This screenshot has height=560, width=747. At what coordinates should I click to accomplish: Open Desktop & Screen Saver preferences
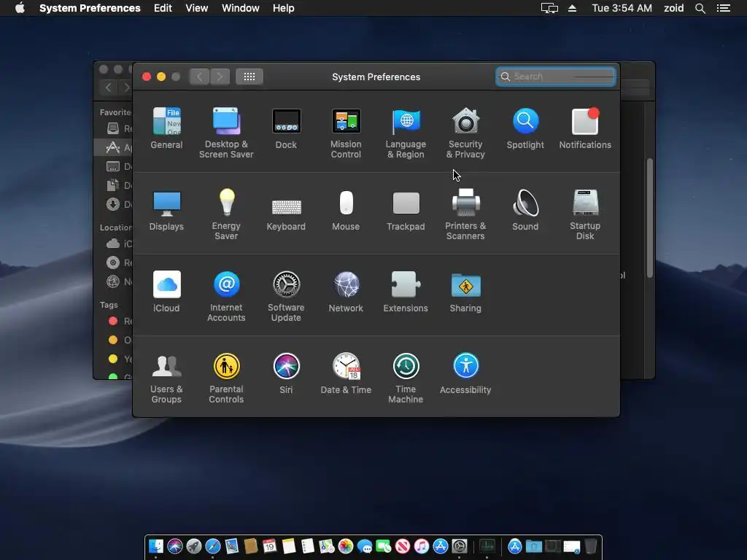(226, 133)
